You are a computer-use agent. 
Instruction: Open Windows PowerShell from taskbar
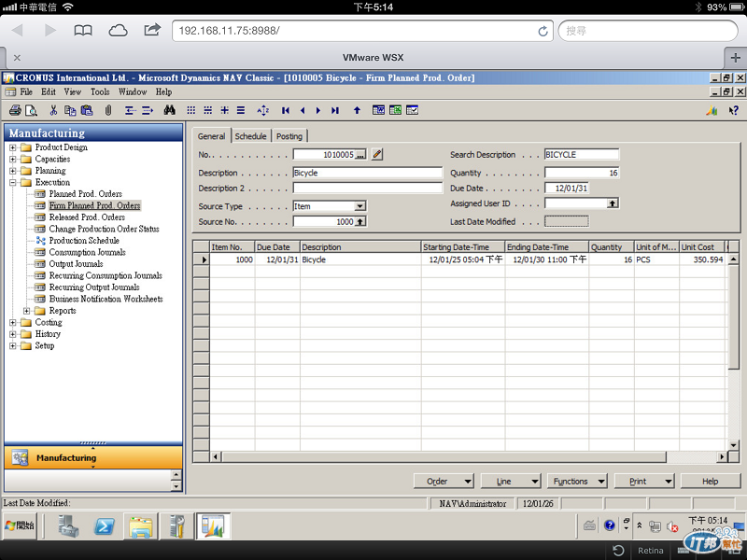click(x=104, y=526)
